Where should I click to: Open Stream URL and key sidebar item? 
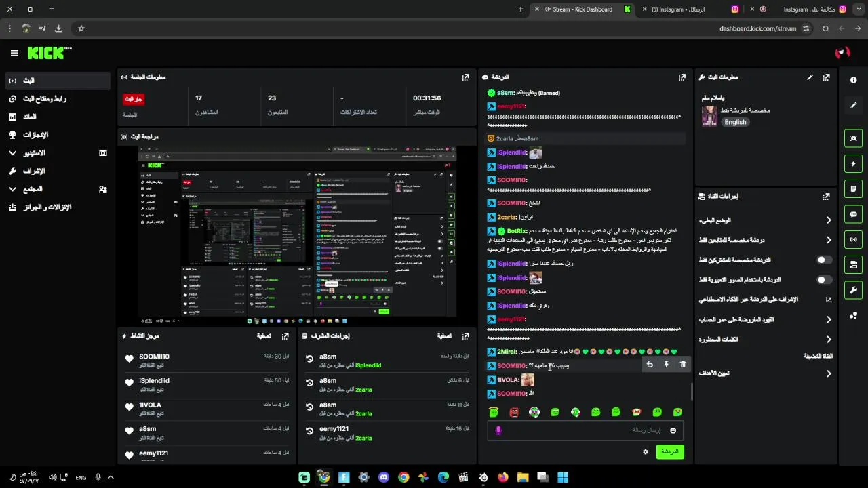[57, 99]
